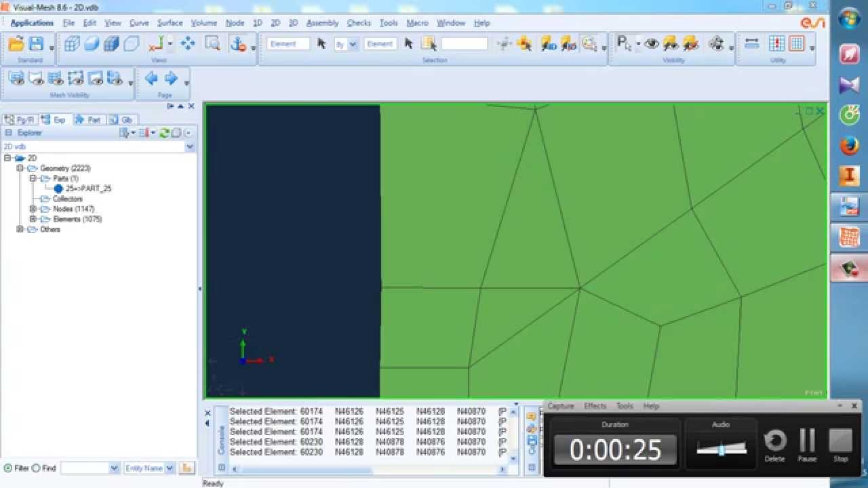The height and width of the screenshot is (488, 868).
Task: Select the 25=>PART_25 tree item
Action: [x=88, y=188]
